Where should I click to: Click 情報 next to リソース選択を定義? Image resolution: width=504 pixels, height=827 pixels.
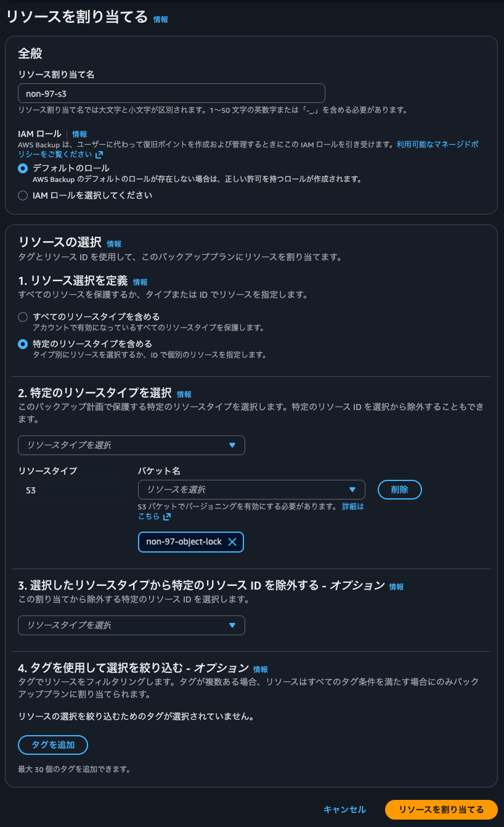pos(139,282)
